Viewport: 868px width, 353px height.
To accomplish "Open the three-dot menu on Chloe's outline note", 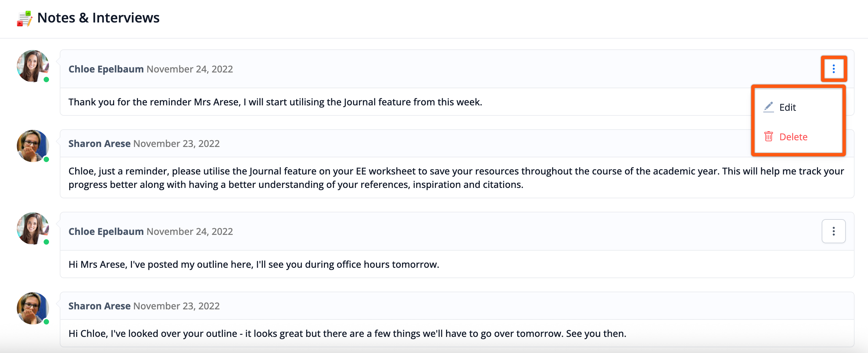I will [833, 232].
